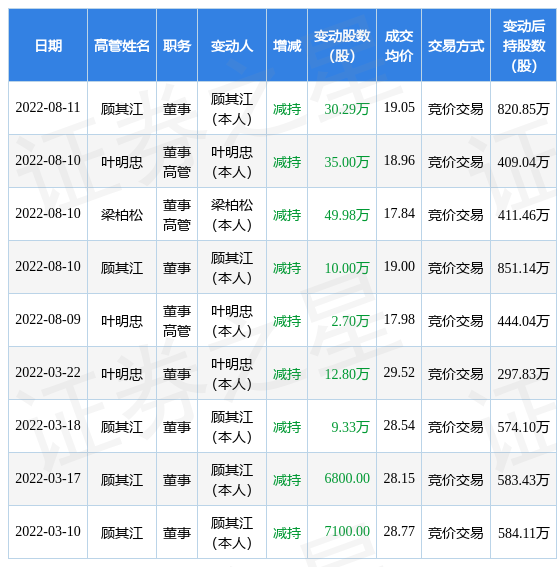The height and width of the screenshot is (567, 557).
Task: Click the 7100.00 changed shares value
Action: coord(347,531)
